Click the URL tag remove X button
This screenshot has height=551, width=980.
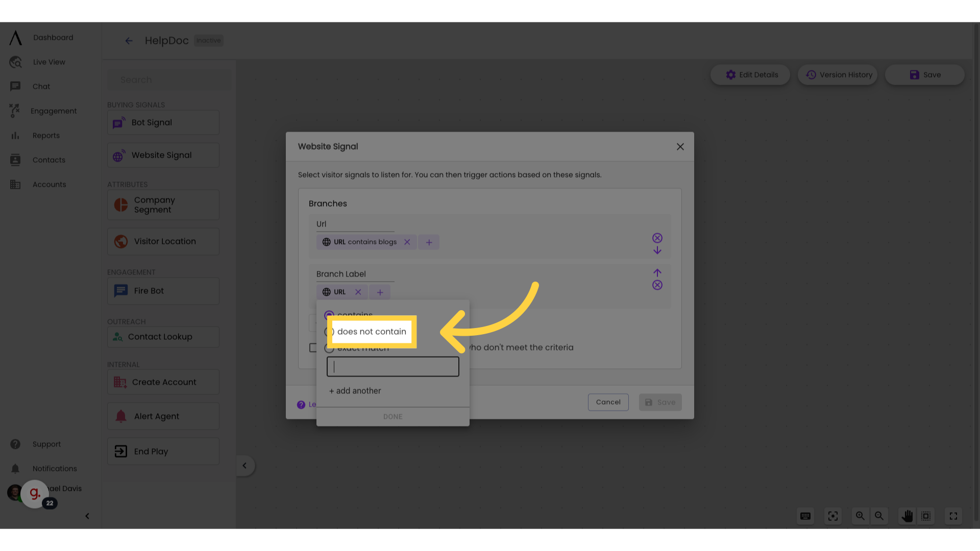[357, 291]
